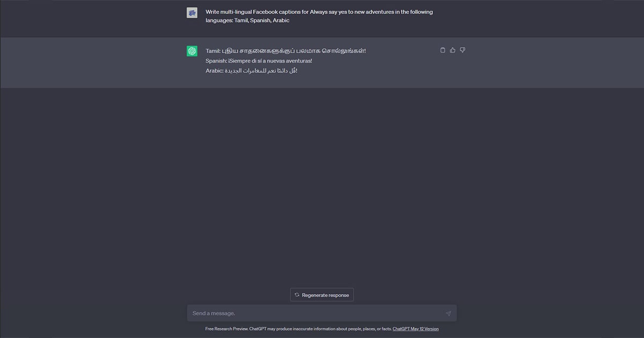The height and width of the screenshot is (338, 644).
Task: Click the paper plane send icon
Action: point(449,313)
